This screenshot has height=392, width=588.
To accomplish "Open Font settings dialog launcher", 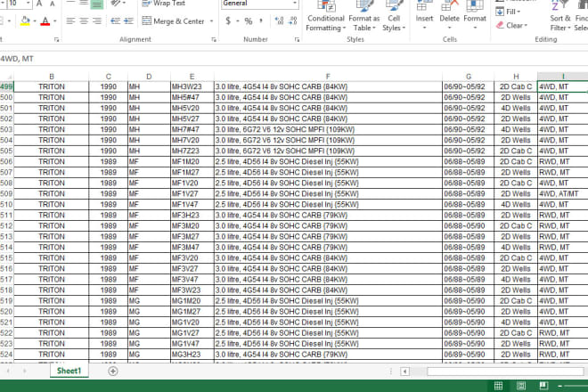I will (57, 39).
